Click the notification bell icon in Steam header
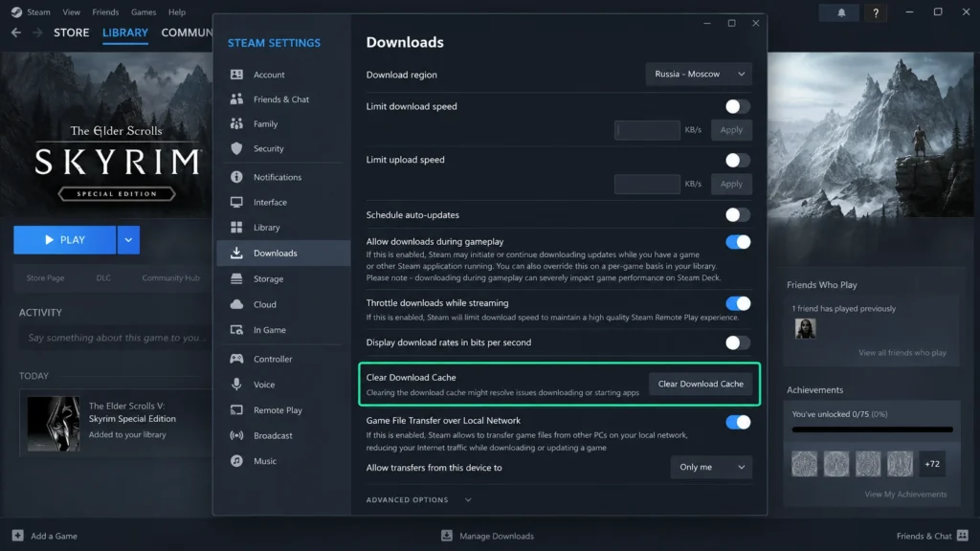This screenshot has height=551, width=980. coord(841,12)
